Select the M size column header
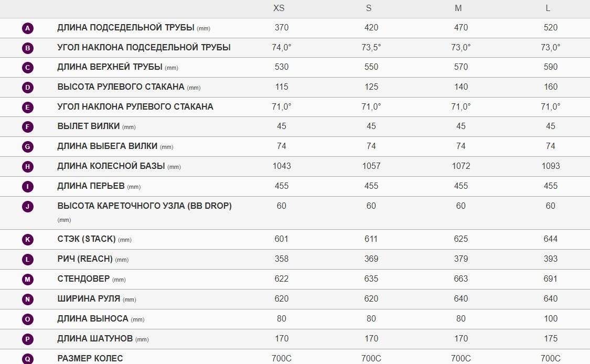Screen dimensions: 590x364 (x=458, y=8)
